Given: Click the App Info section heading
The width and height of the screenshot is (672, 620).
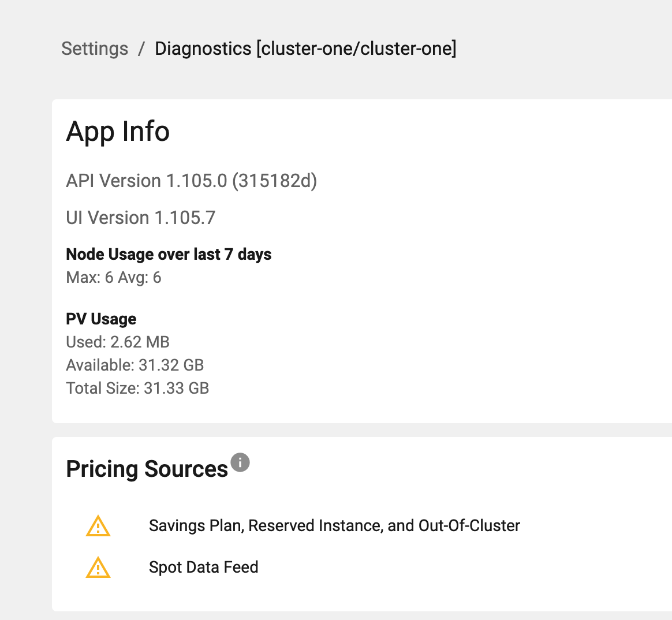Looking at the screenshot, I should tap(118, 132).
